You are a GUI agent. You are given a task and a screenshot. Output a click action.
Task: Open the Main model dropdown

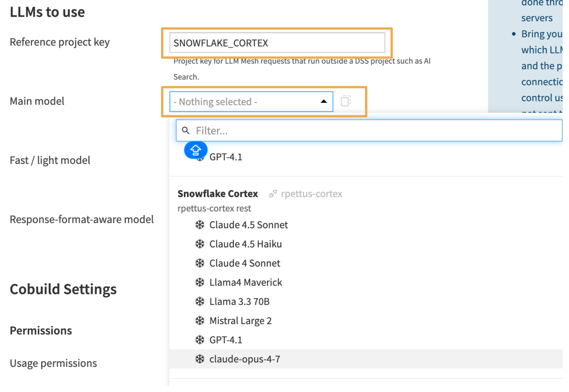[251, 102]
